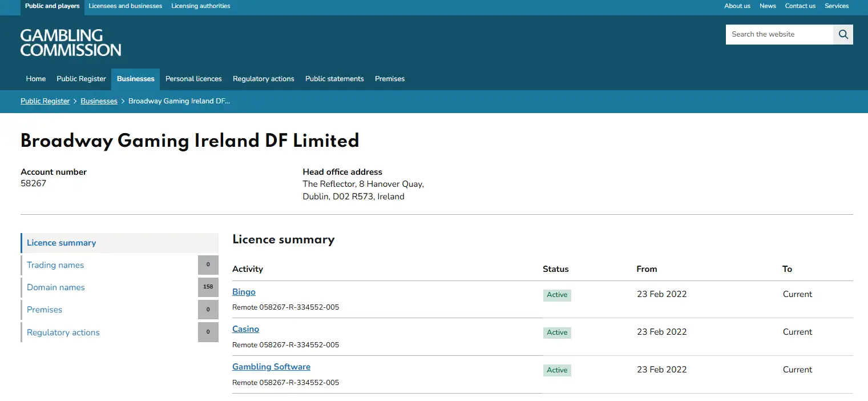
Task: Click Active status badge for Gambling Software
Action: [x=557, y=370]
